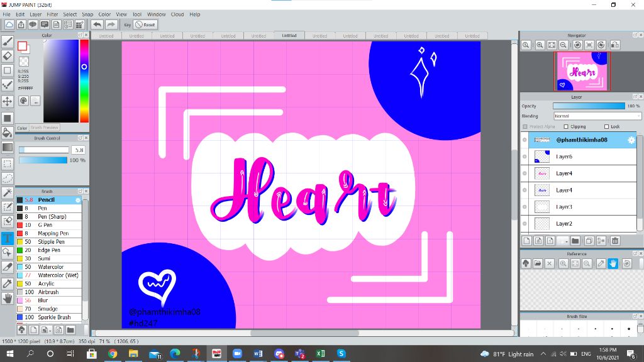Flip the canvas view in Navigator
Viewport: 644px width, 362px height.
click(615, 45)
